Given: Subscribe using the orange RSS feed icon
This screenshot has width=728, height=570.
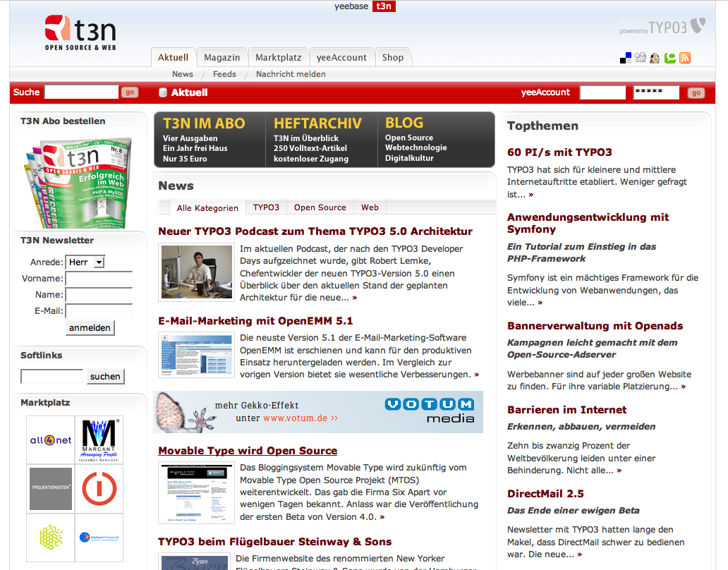Looking at the screenshot, I should click(x=684, y=57).
